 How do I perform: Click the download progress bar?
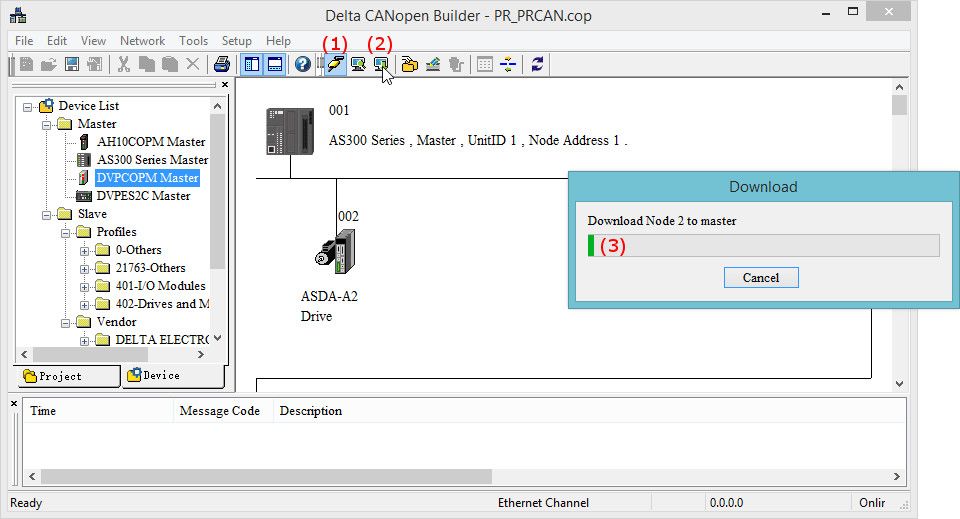pyautogui.click(x=763, y=246)
